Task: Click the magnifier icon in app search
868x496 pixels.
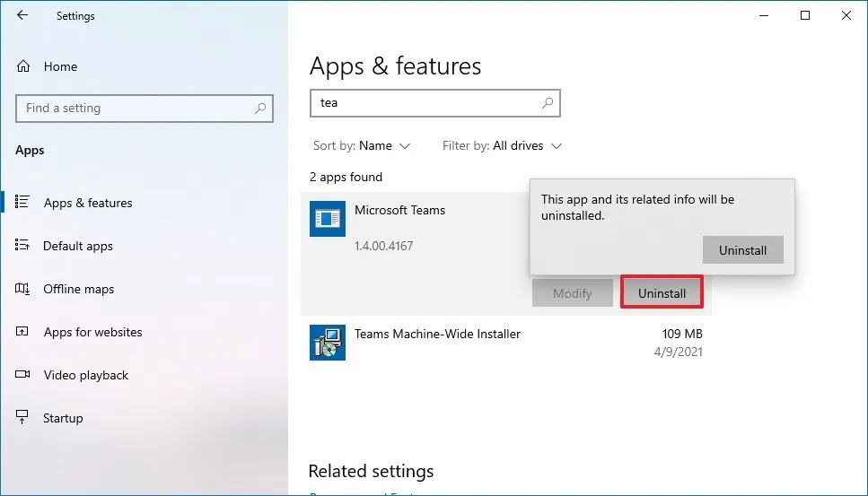Action: point(548,103)
